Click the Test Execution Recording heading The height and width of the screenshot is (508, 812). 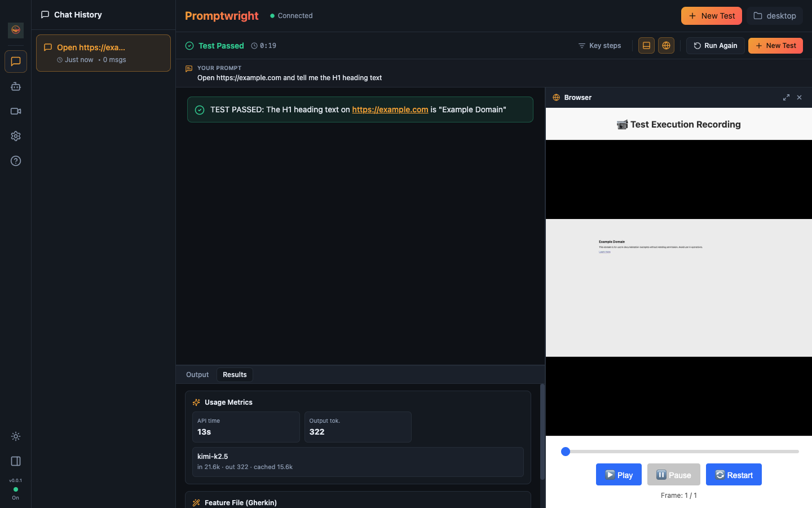pos(679,124)
